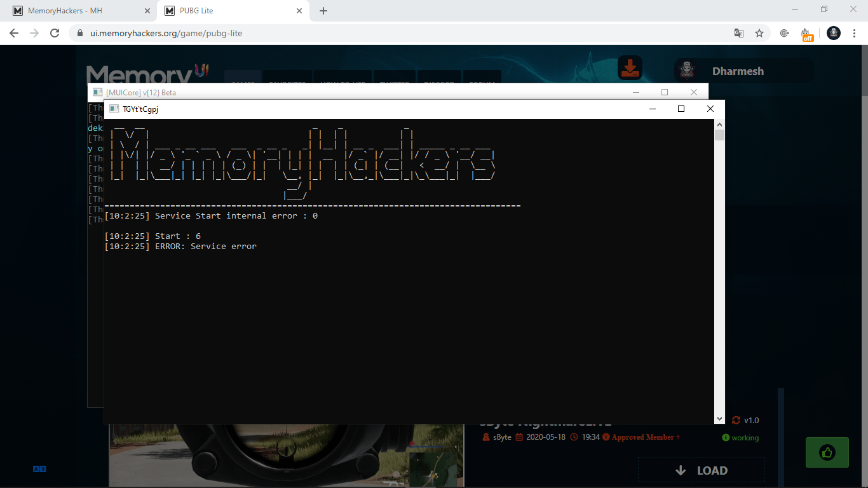
Task: Click the orange download icon in header
Action: (x=630, y=68)
